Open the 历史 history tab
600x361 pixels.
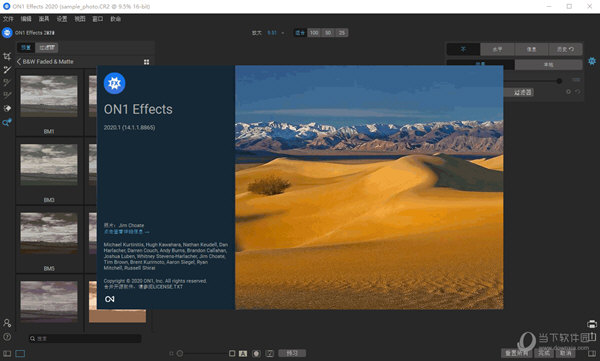click(x=565, y=49)
